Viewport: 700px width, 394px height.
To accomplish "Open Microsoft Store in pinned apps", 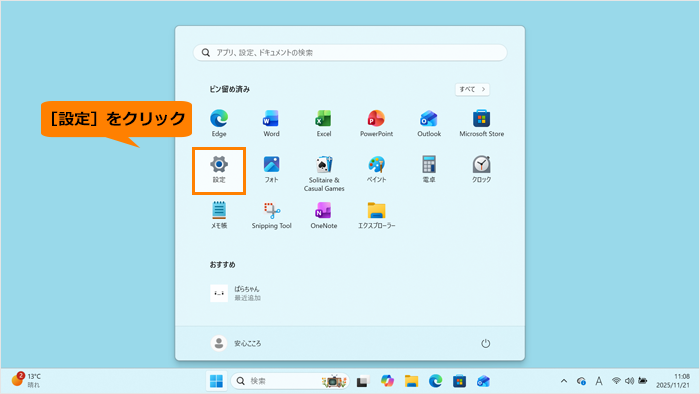I will [x=482, y=124].
